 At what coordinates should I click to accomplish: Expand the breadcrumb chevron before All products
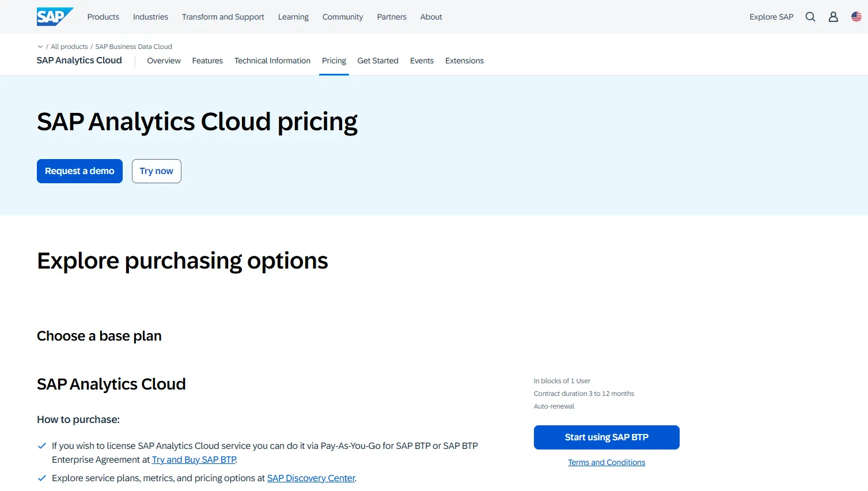click(40, 47)
